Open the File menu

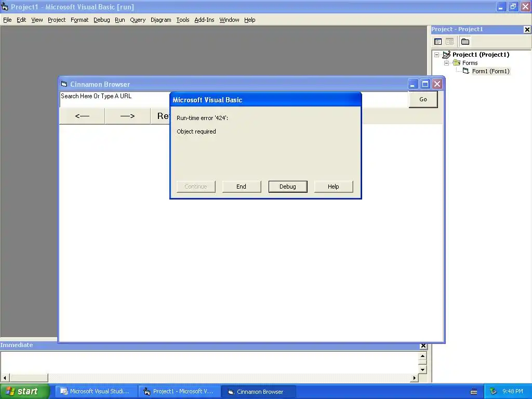[x=7, y=20]
